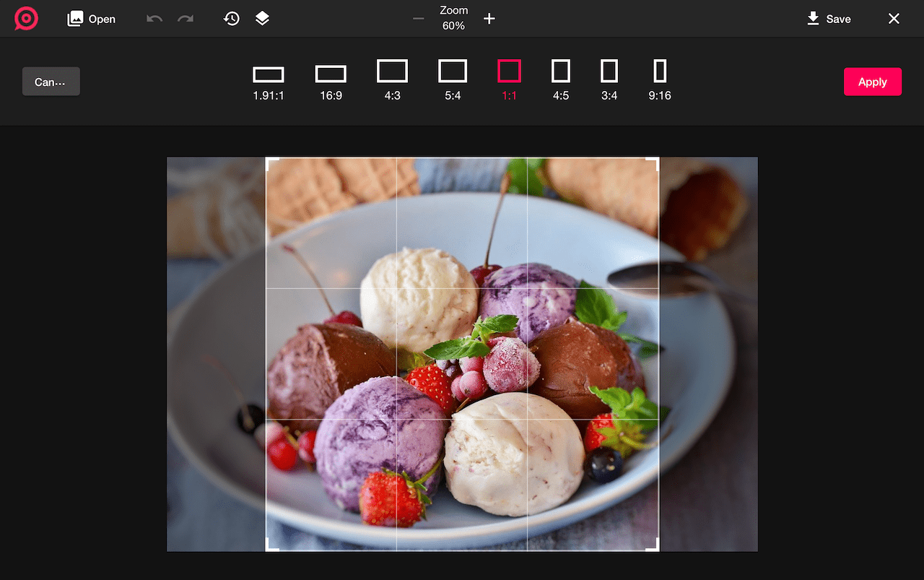
Task: Save the image
Action: (x=829, y=19)
